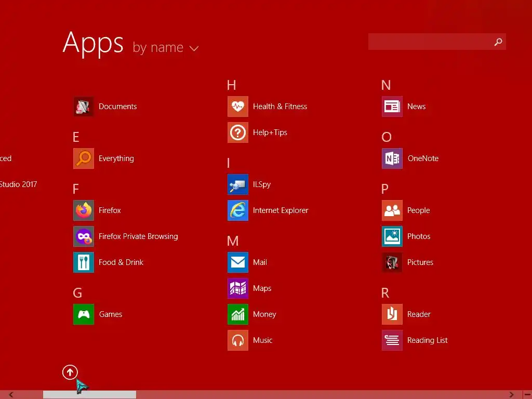Open the Firefox icon
Viewport: 532px width, 399px height.
pyautogui.click(x=84, y=210)
